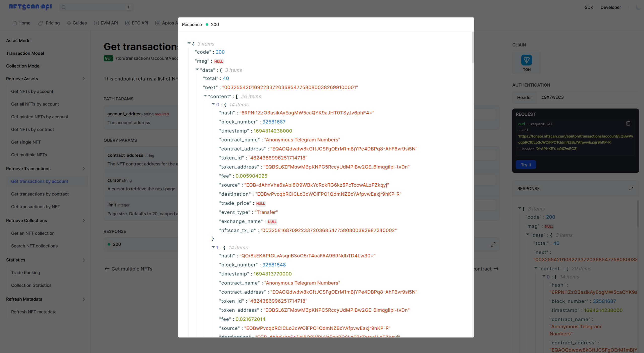Expand the RESPONSE panel with fullscreen arrows
The height and width of the screenshot is (353, 644).
[x=631, y=188]
